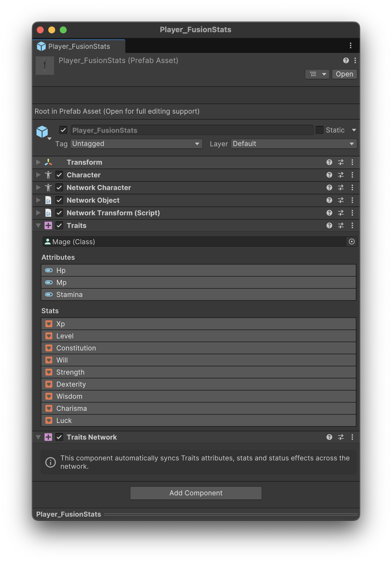Click the Character component presets icon
This screenshot has width=392, height=563.
point(341,175)
